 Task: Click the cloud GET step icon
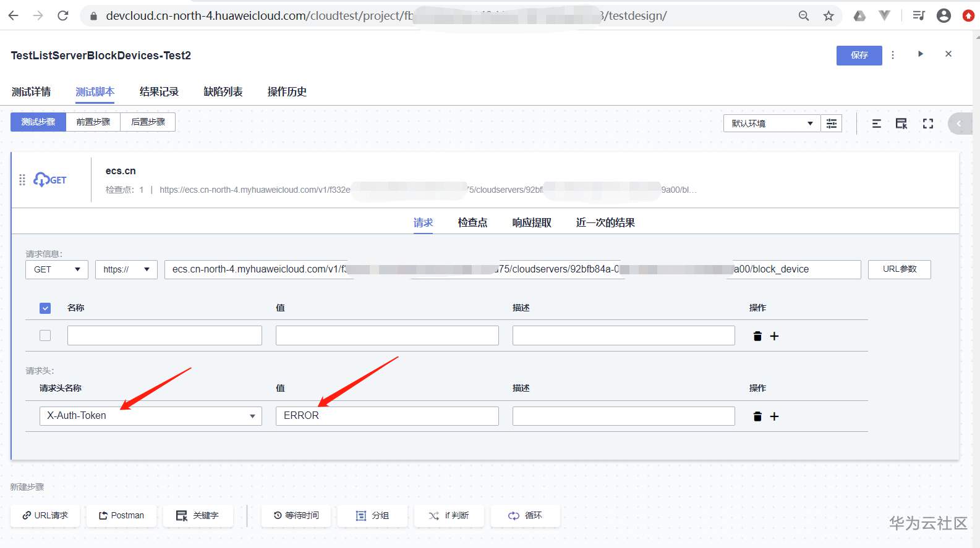point(50,180)
